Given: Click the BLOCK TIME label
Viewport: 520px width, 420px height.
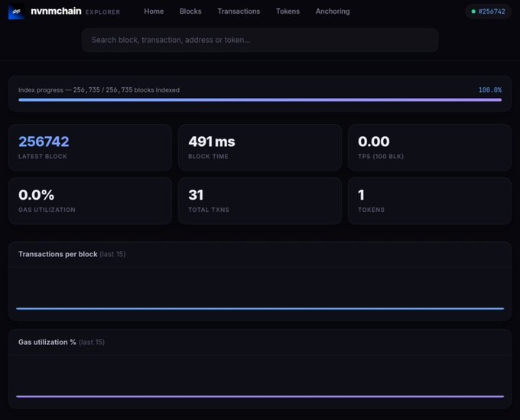Looking at the screenshot, I should [208, 156].
